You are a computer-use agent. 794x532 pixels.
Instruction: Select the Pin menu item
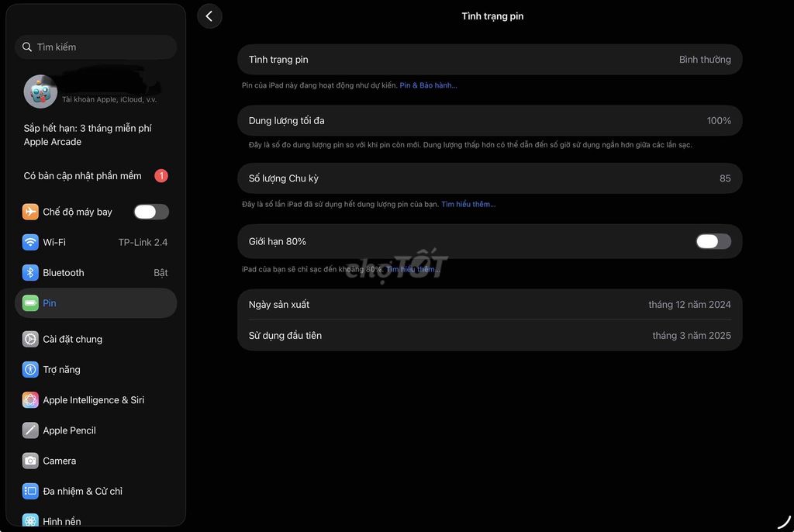click(x=95, y=303)
